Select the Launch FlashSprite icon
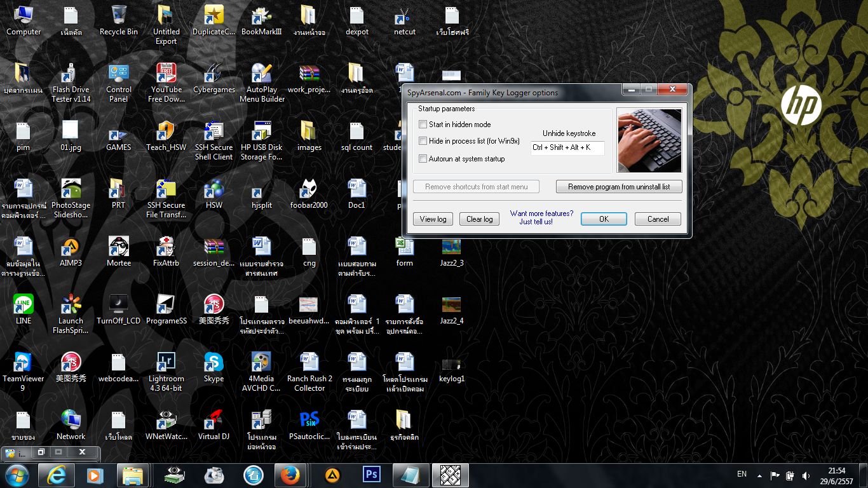This screenshot has height=488, width=868. 71,315
